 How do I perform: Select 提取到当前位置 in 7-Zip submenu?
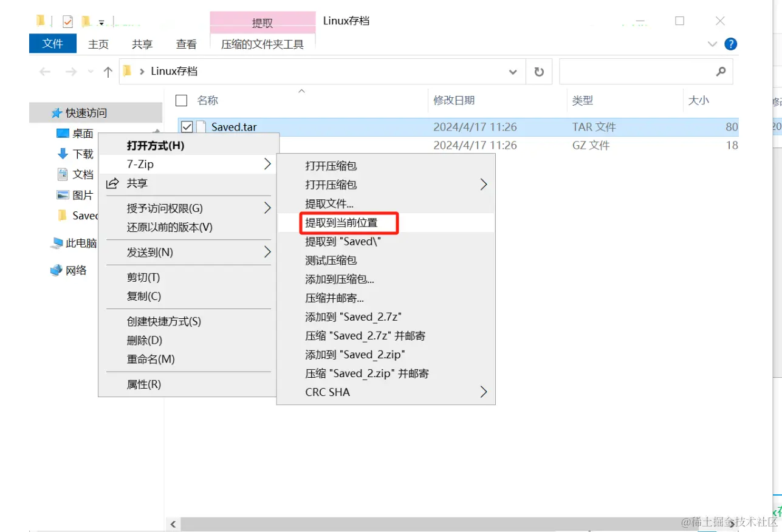pyautogui.click(x=341, y=223)
